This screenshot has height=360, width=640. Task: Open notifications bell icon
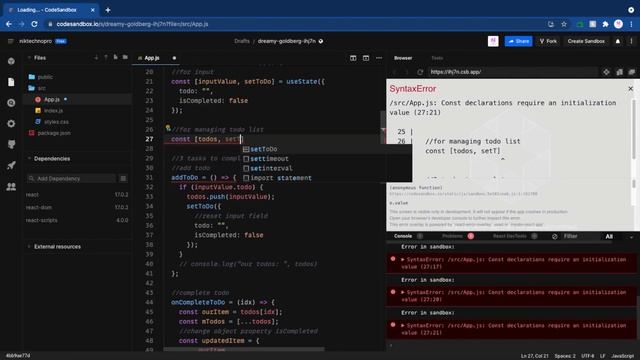618,41
